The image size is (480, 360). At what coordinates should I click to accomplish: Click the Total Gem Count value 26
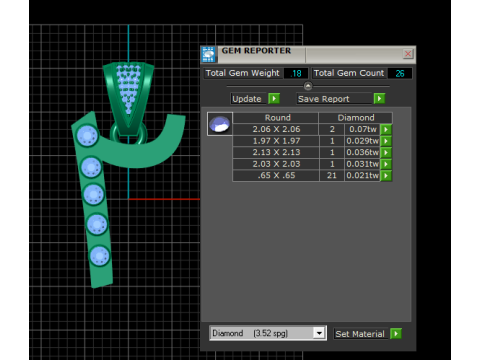tap(400, 73)
